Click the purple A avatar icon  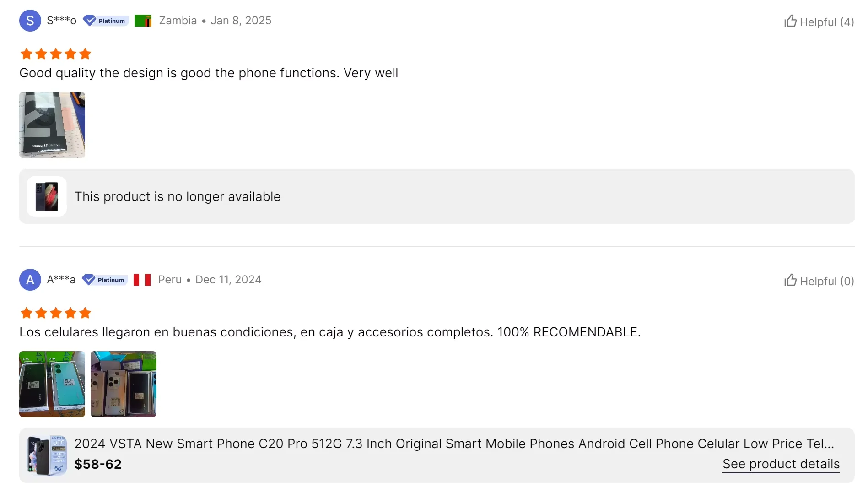(x=30, y=280)
